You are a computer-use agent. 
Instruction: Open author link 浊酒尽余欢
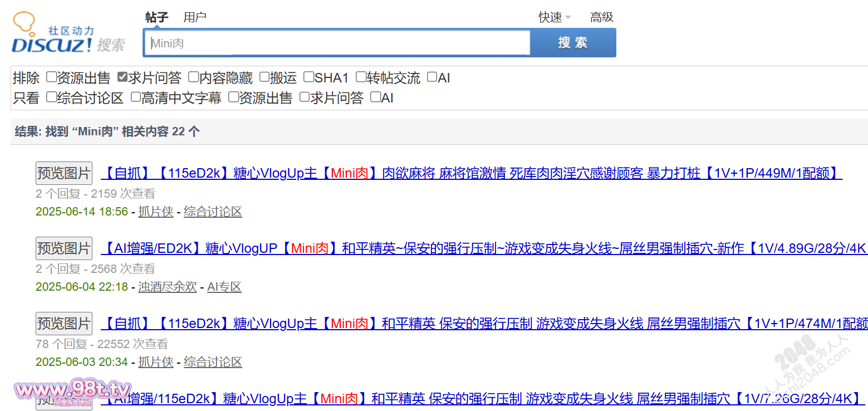(x=167, y=287)
